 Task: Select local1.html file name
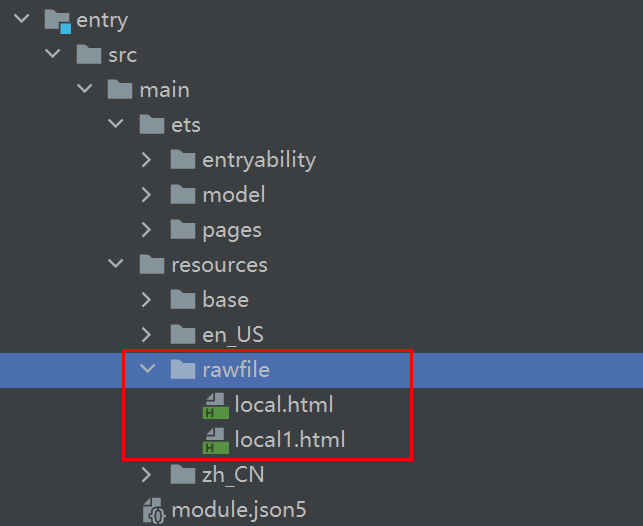pos(289,440)
